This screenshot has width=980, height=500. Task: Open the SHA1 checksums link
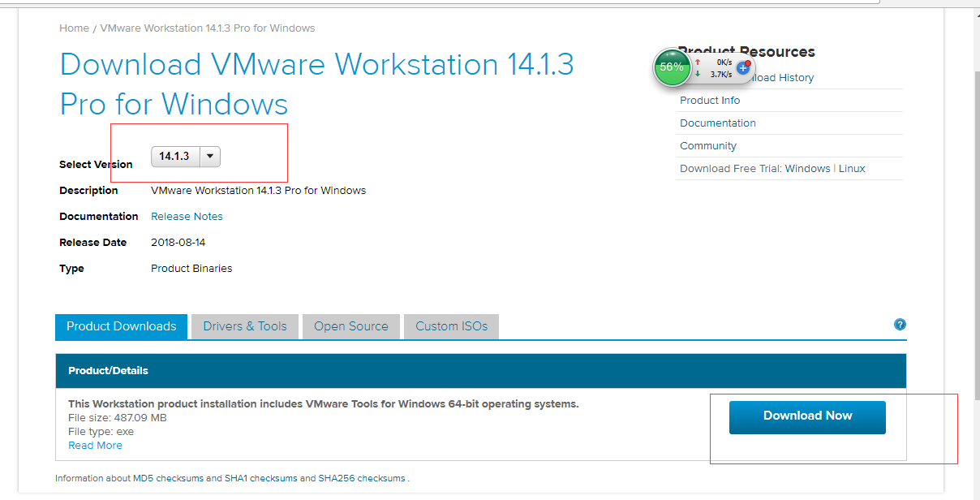coord(260,479)
